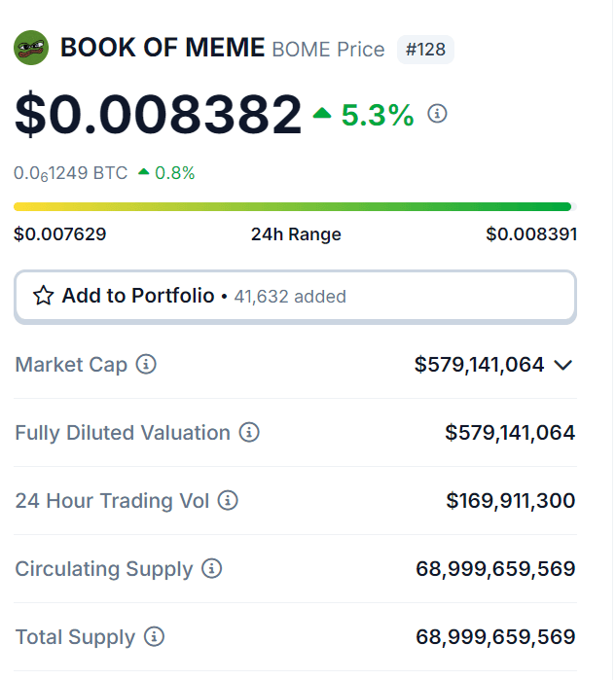Expand the Market Cap chevron dropdown
The width and height of the screenshot is (616, 680).
[562, 365]
